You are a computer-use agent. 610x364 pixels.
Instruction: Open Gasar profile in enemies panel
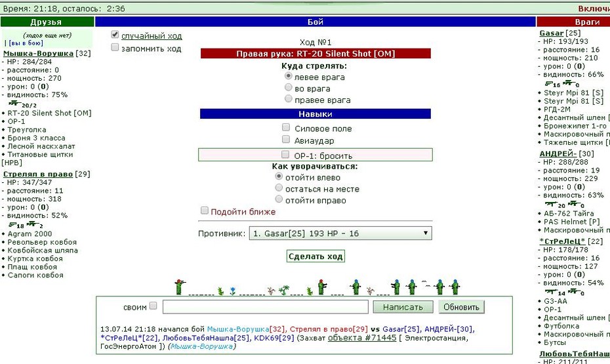pyautogui.click(x=551, y=33)
